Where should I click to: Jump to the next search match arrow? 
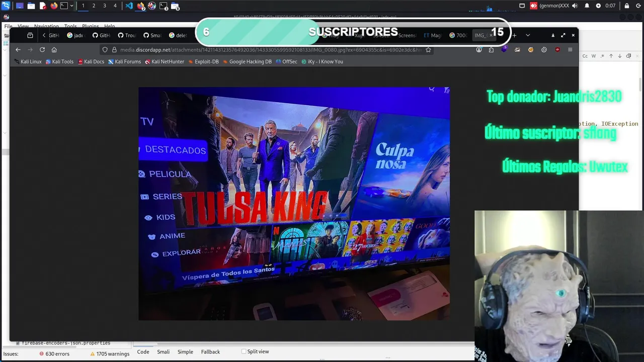tap(620, 56)
